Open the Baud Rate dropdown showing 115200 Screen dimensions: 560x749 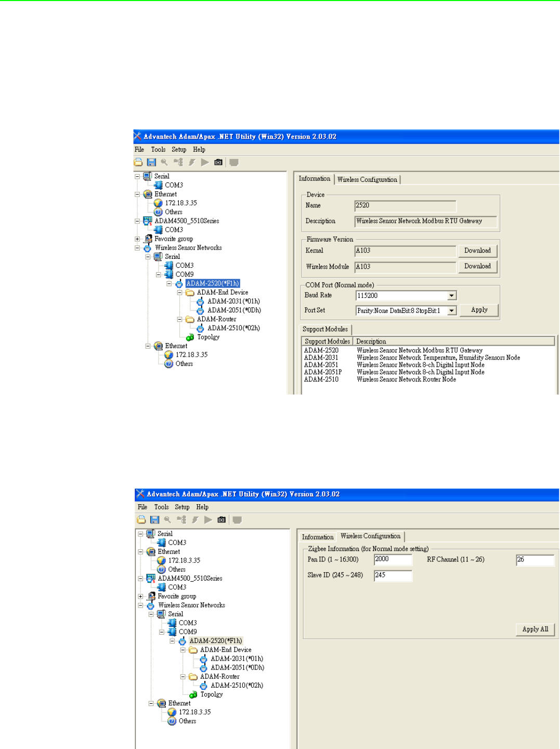452,296
